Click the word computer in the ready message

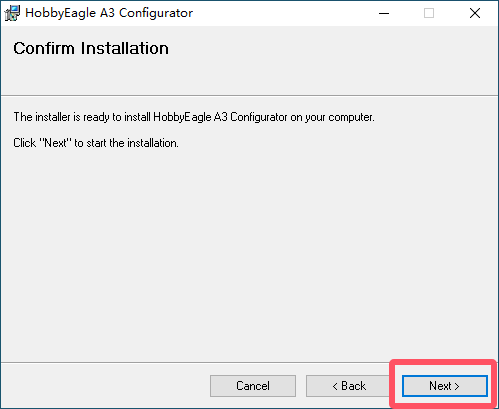click(351, 118)
